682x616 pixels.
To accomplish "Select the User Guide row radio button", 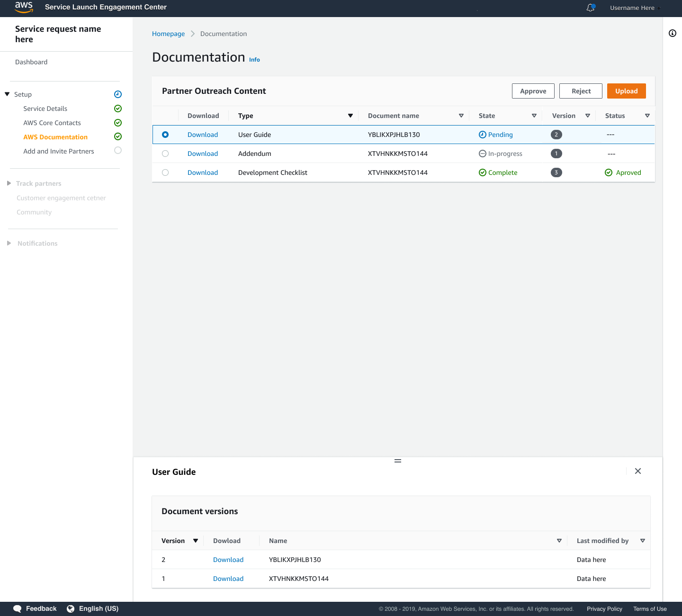I will [x=165, y=135].
